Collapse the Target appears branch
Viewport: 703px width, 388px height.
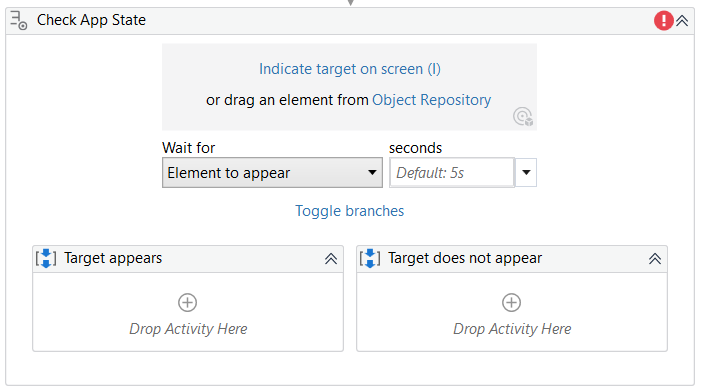[331, 258]
